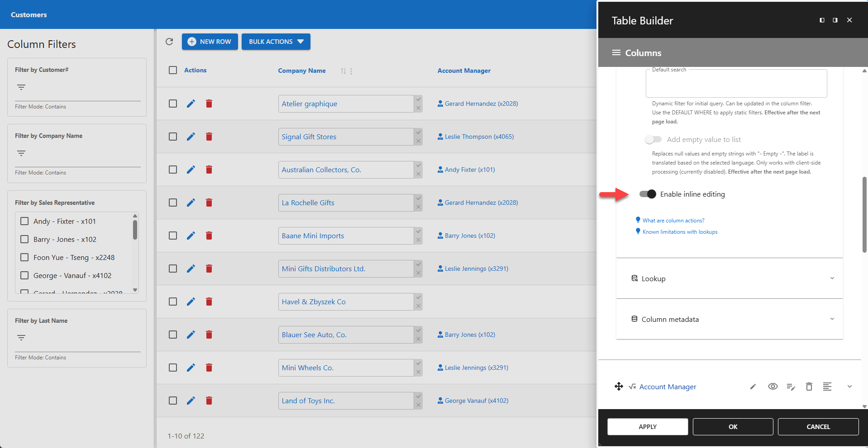Open the What are column actions link
The height and width of the screenshot is (448, 868).
tap(673, 220)
